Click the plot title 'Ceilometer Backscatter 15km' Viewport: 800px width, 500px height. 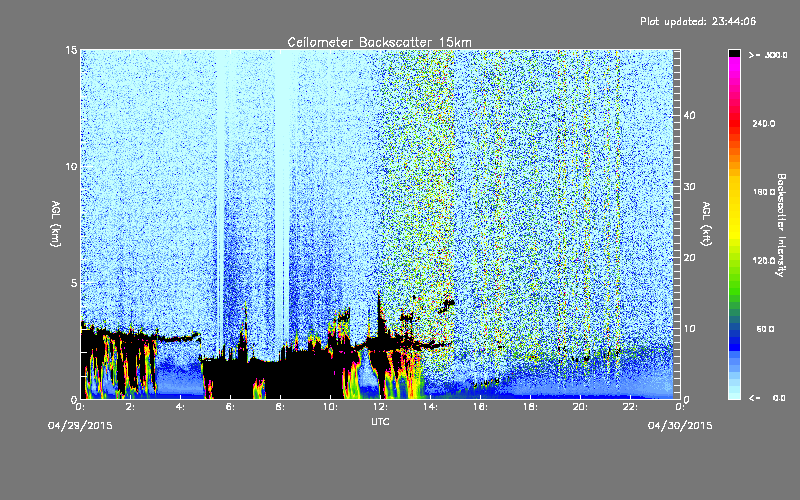tap(379, 42)
